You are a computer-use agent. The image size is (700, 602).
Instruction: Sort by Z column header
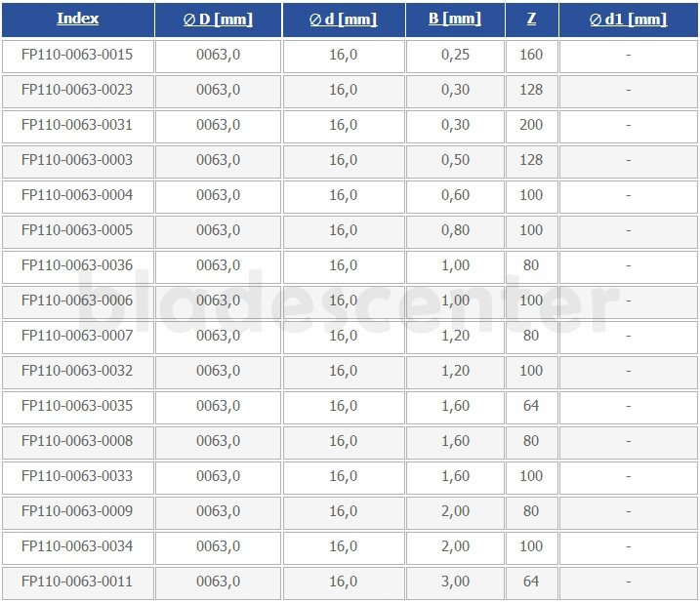click(531, 19)
